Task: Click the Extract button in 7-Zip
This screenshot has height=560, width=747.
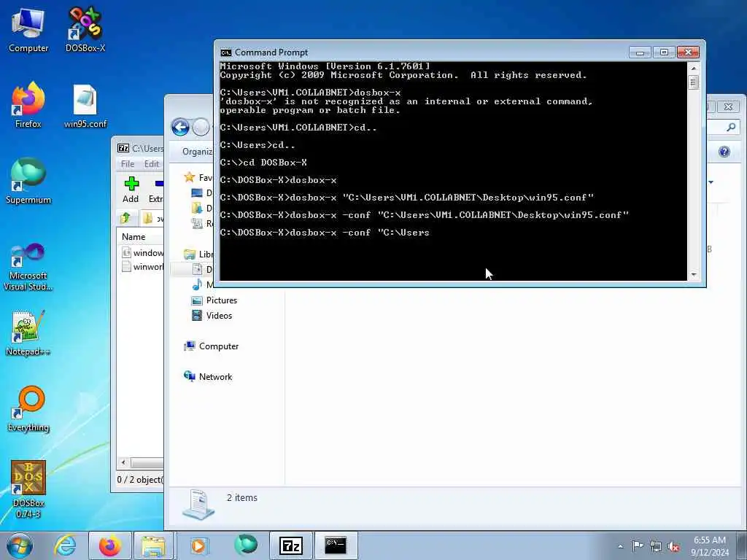Action: [156, 190]
